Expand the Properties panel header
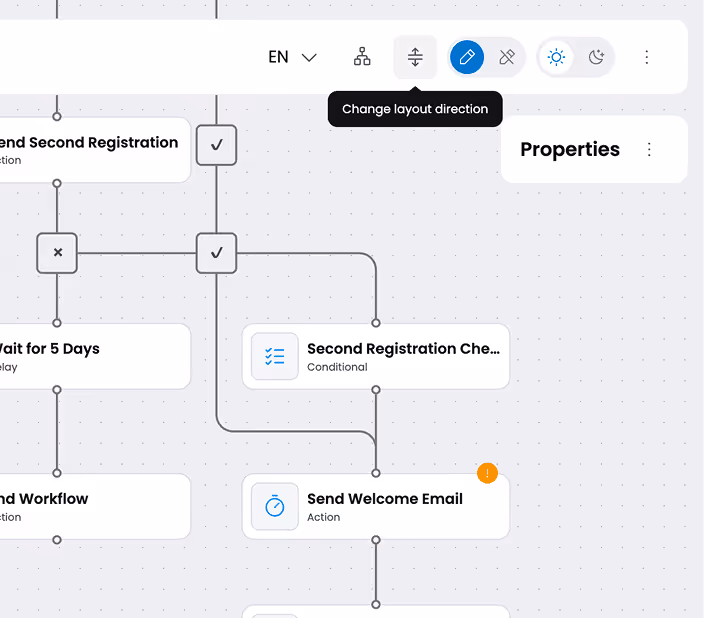The width and height of the screenshot is (704, 618). coord(570,149)
